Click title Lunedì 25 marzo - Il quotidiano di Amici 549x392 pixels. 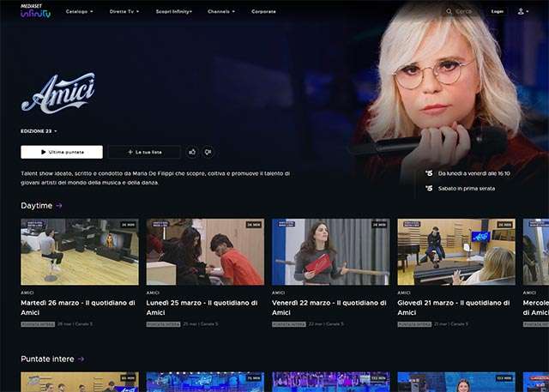[x=202, y=308]
